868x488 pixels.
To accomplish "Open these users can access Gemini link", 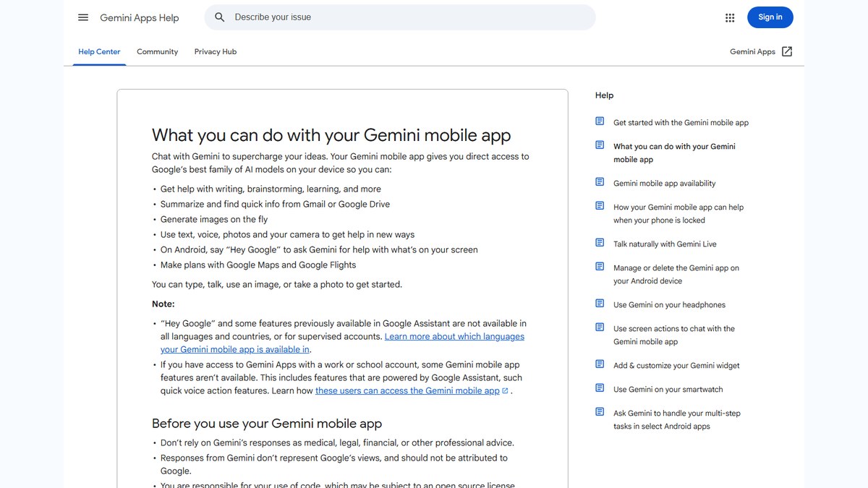I will pos(407,390).
